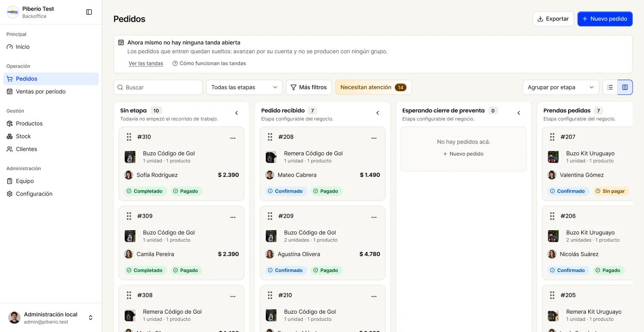
Task: Open Stock in the sidebar
Action: 51,136
